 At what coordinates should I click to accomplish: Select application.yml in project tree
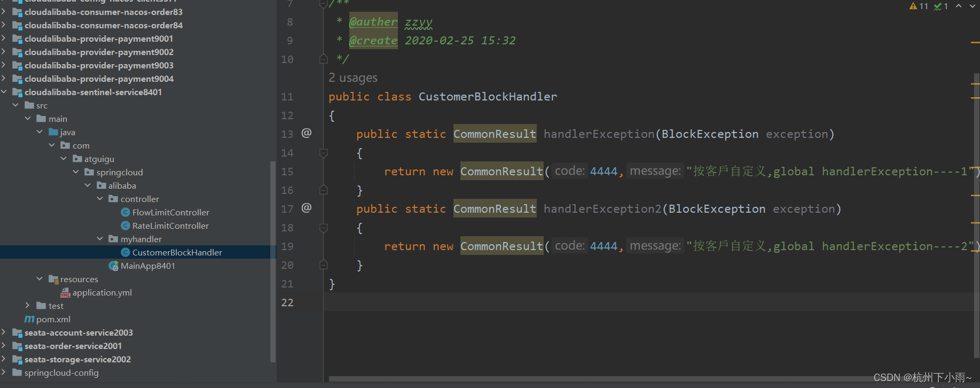pyautogui.click(x=102, y=292)
